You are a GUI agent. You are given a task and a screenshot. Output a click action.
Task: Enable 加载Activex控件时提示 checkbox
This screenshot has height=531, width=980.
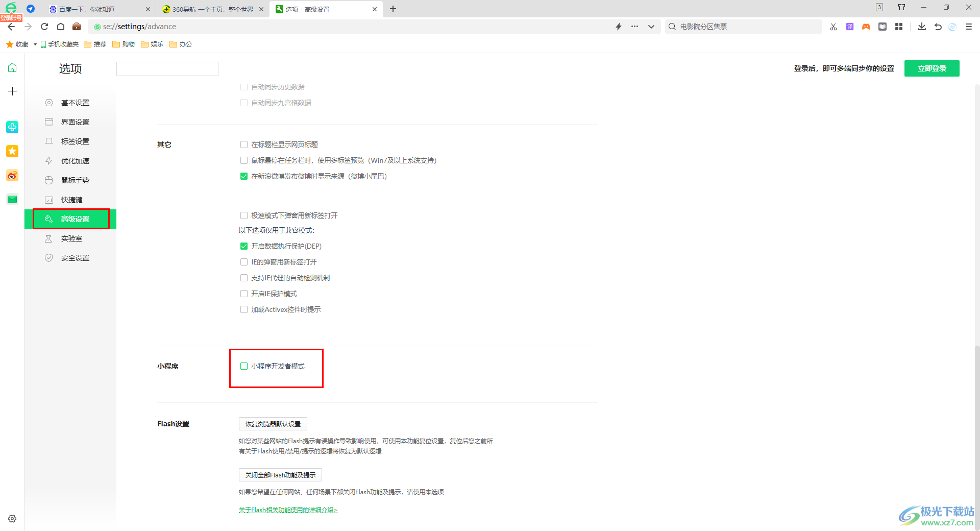pos(244,309)
